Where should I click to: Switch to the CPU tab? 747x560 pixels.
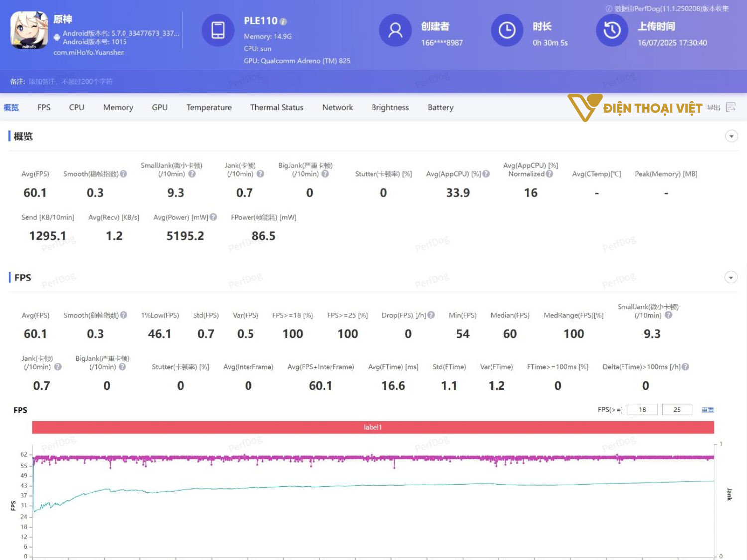[x=76, y=107]
